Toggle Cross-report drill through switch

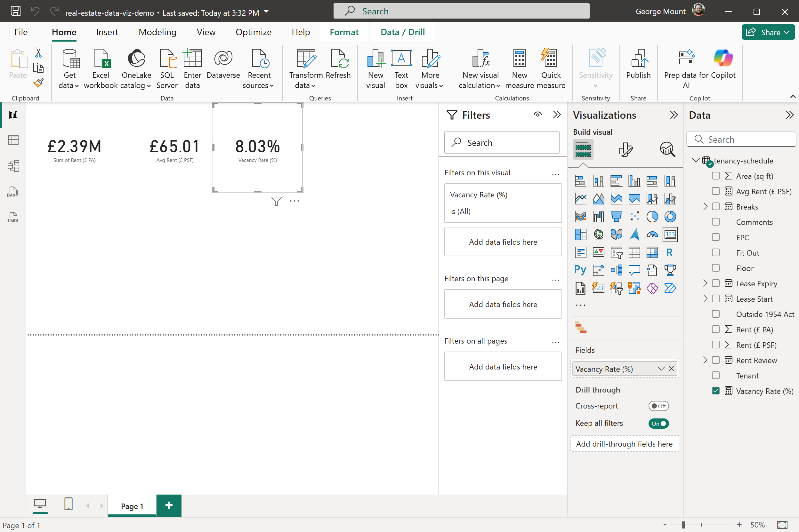click(x=658, y=406)
